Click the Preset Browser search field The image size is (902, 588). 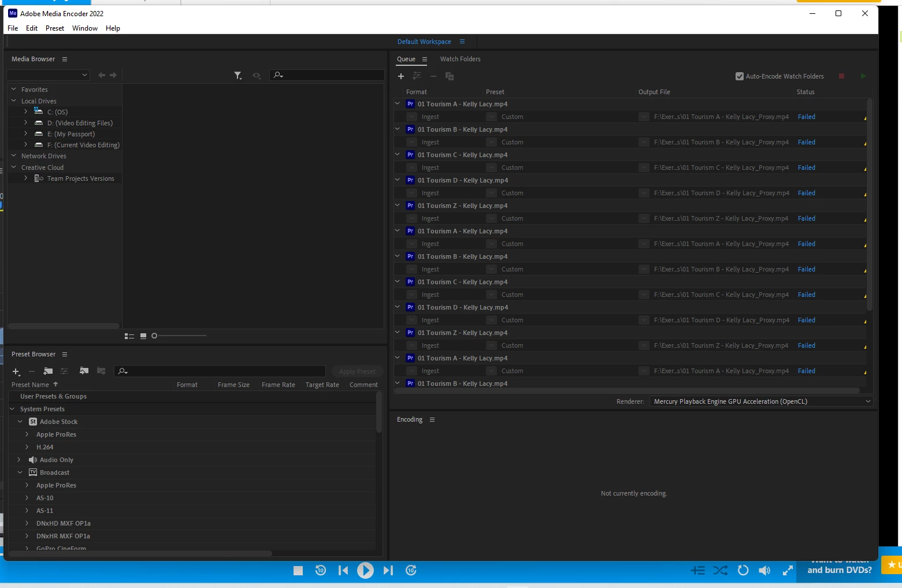pyautogui.click(x=220, y=371)
